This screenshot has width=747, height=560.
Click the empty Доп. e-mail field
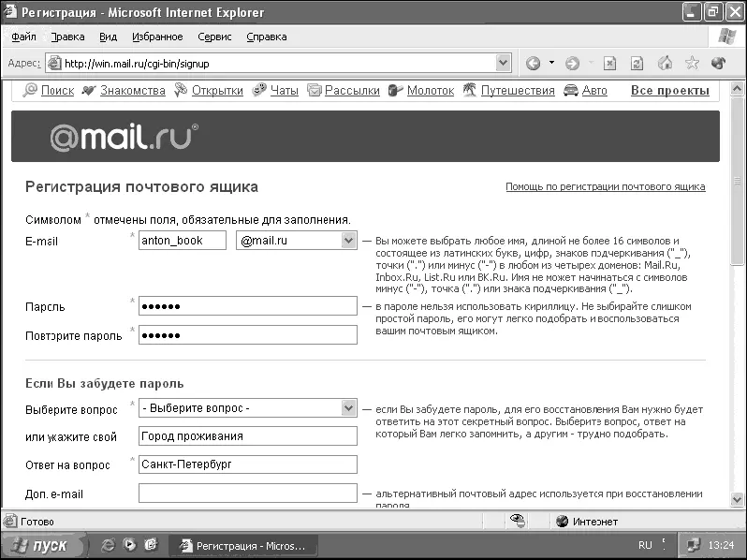[248, 494]
